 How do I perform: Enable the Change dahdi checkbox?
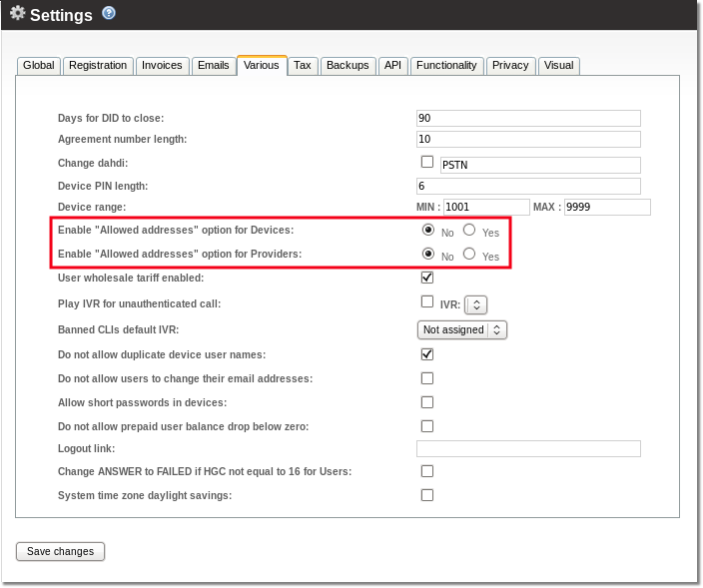[427, 162]
